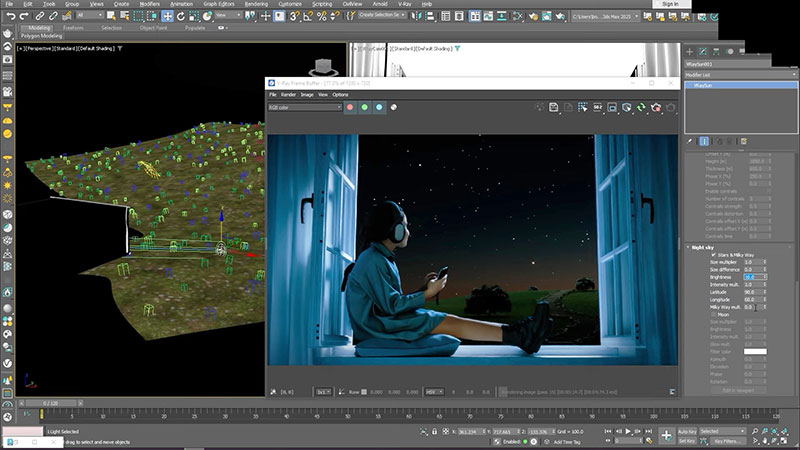The width and height of the screenshot is (800, 450).
Task: Open the Mirror tool
Action: (x=417, y=16)
